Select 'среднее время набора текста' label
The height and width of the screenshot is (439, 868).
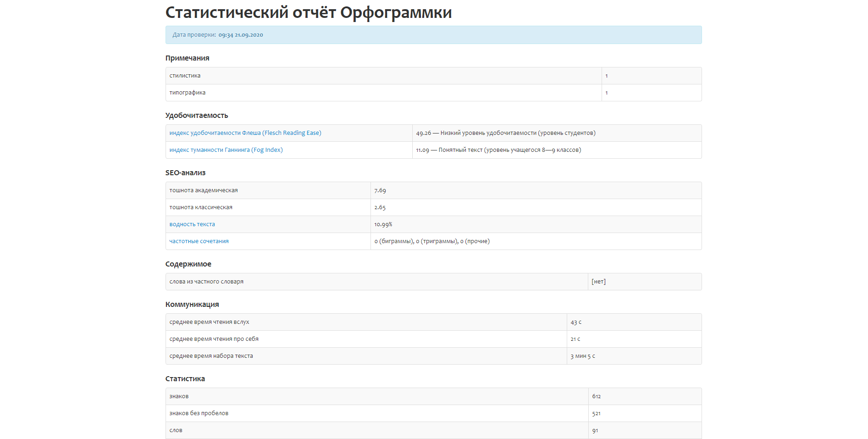tap(211, 356)
